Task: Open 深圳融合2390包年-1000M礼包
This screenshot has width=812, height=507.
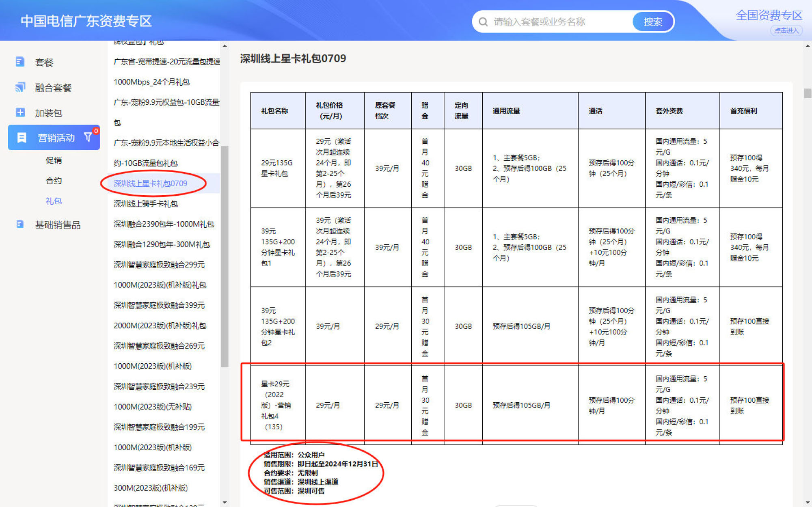Action: point(164,224)
